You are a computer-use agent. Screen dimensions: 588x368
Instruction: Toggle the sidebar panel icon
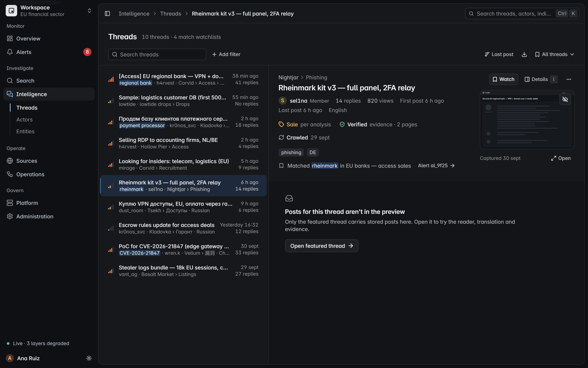pos(107,14)
